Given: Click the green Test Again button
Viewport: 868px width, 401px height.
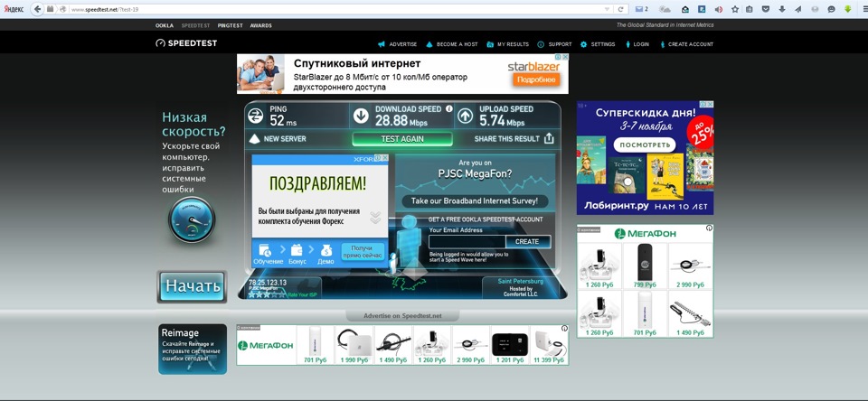Looking at the screenshot, I should pos(402,139).
